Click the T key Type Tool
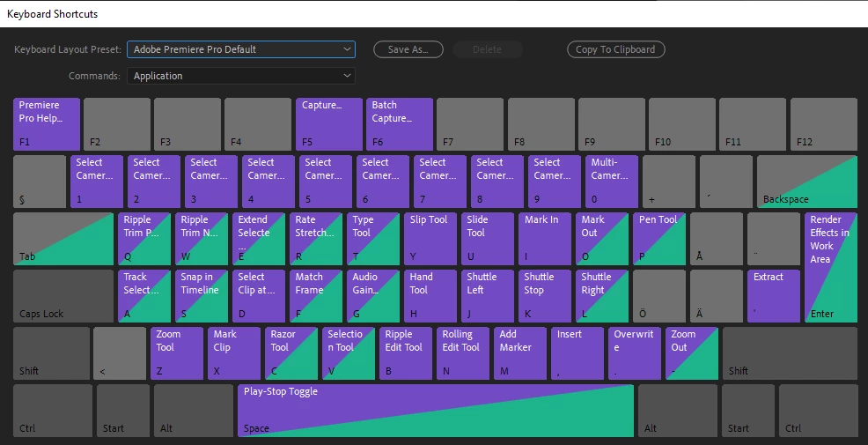The height and width of the screenshot is (445, 868). click(373, 239)
